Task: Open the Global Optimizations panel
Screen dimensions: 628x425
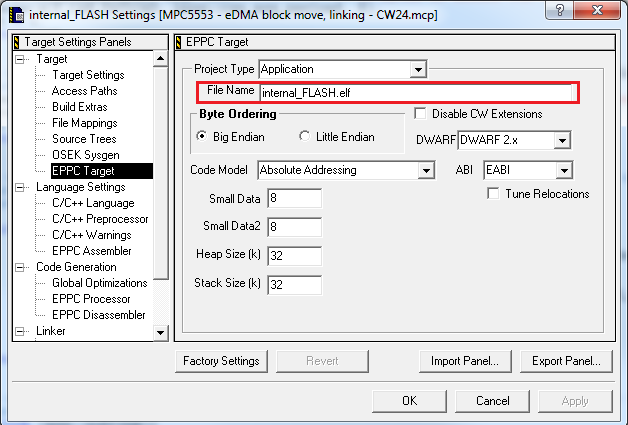Action: coord(100,283)
